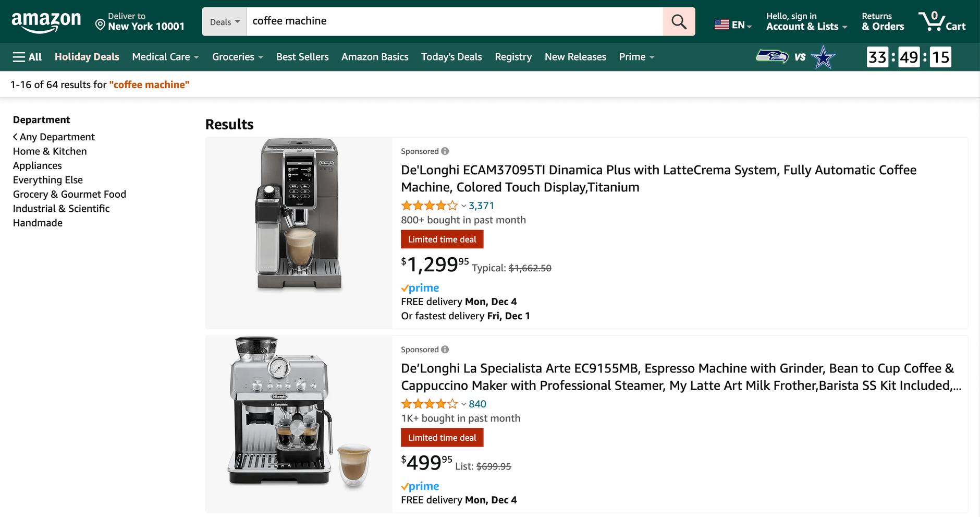Filter by Home & Kitchen department
Viewport: 980px width, 517px height.
coord(50,151)
